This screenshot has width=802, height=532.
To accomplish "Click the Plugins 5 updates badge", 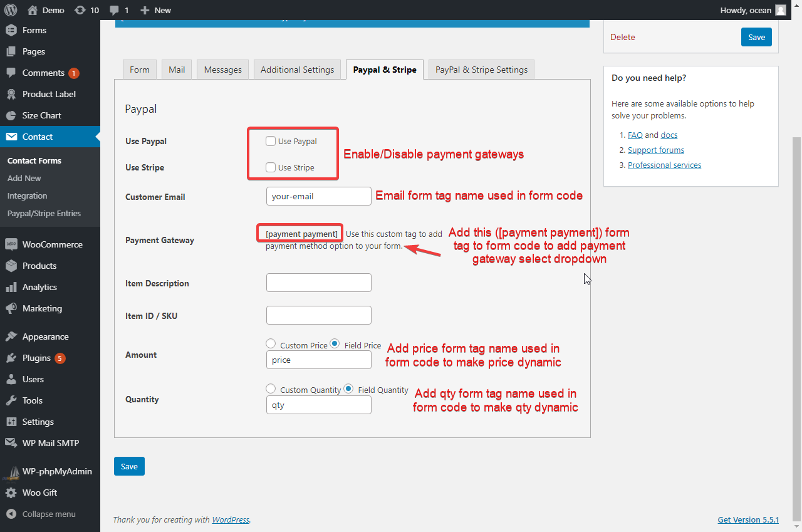I will [60, 358].
